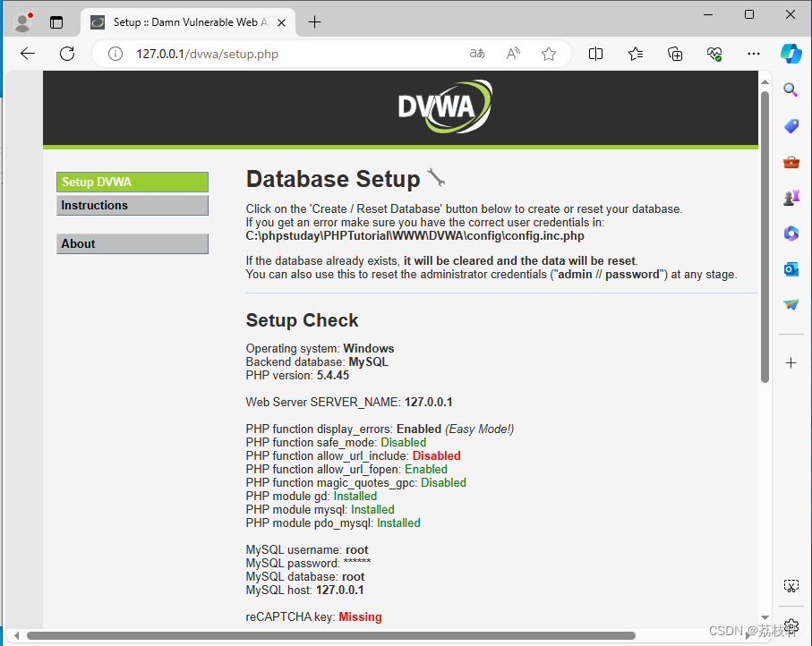812x646 pixels.
Task: Customize sidebar with the plus icon
Action: click(791, 363)
